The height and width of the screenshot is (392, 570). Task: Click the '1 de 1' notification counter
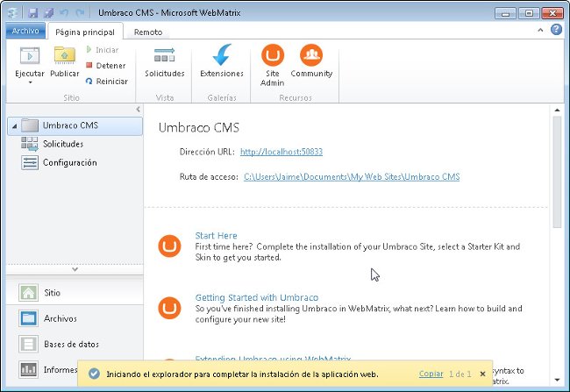pyautogui.click(x=460, y=374)
